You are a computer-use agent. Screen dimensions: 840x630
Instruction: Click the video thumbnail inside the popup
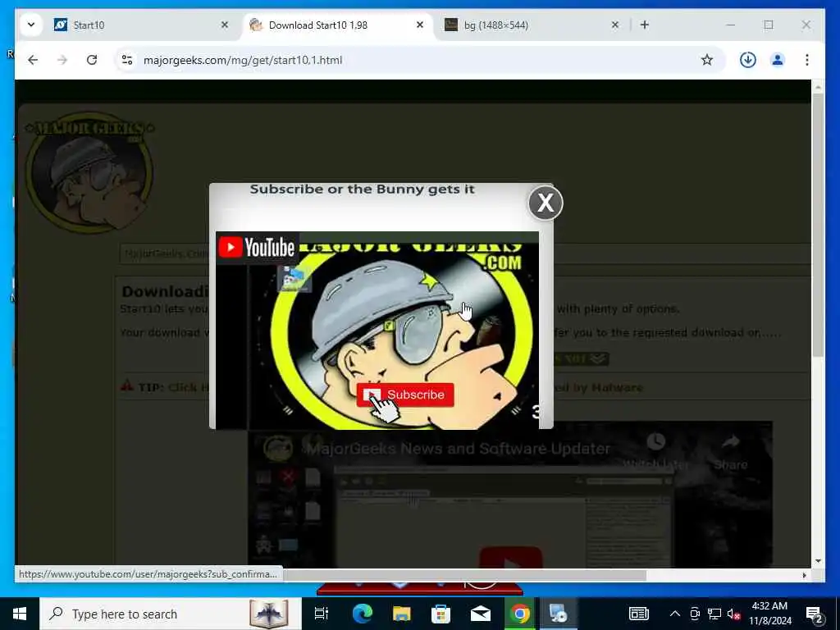tap(377, 331)
